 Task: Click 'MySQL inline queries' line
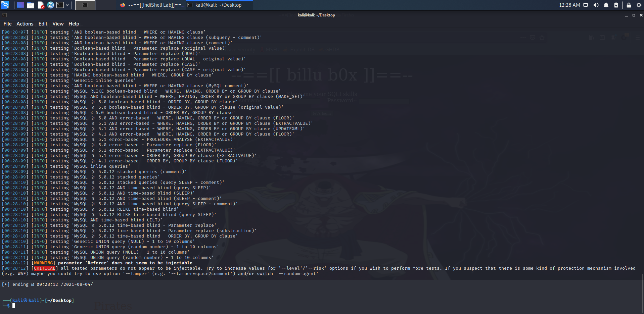[66, 166]
